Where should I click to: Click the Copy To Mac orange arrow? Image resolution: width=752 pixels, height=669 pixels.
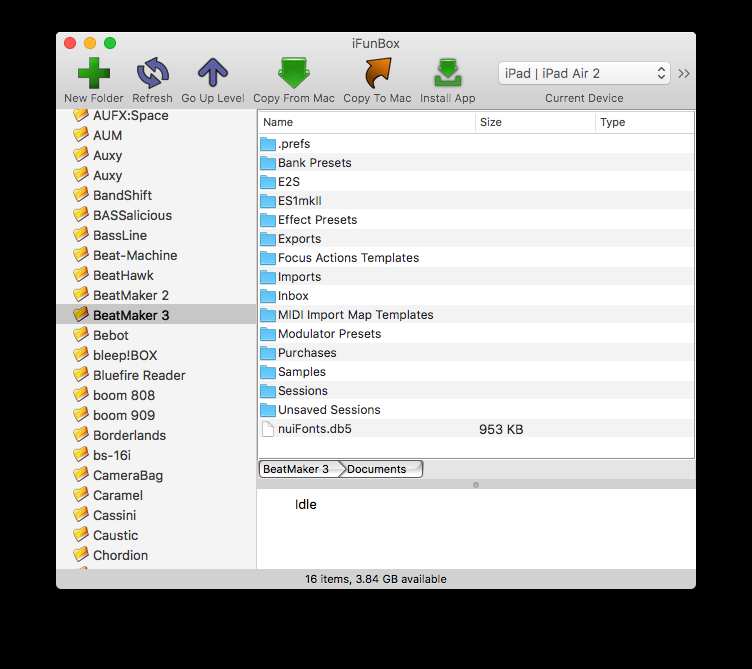[377, 73]
